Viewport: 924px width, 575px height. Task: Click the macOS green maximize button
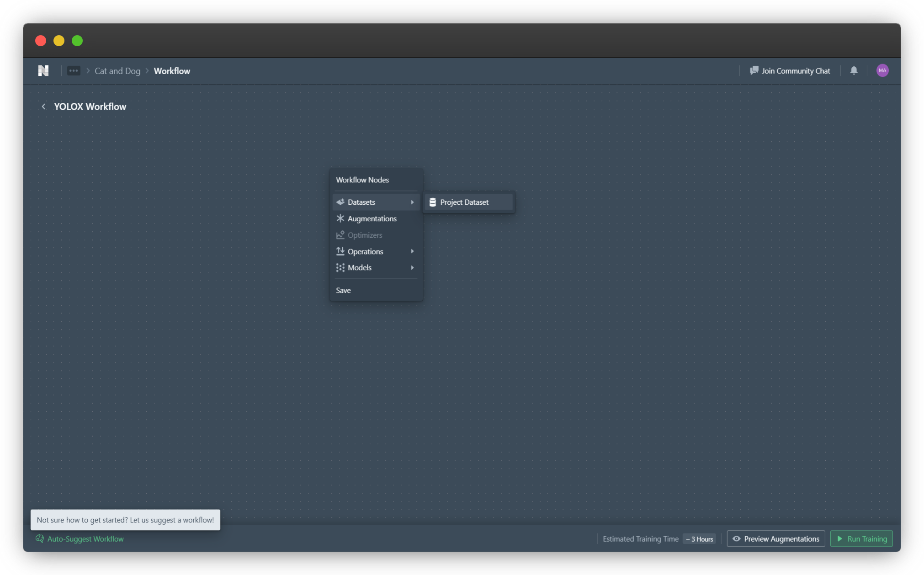(x=77, y=41)
